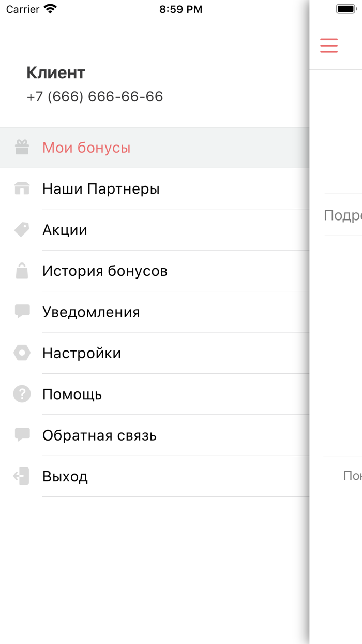Select Акции in the navigation menu

(x=65, y=229)
